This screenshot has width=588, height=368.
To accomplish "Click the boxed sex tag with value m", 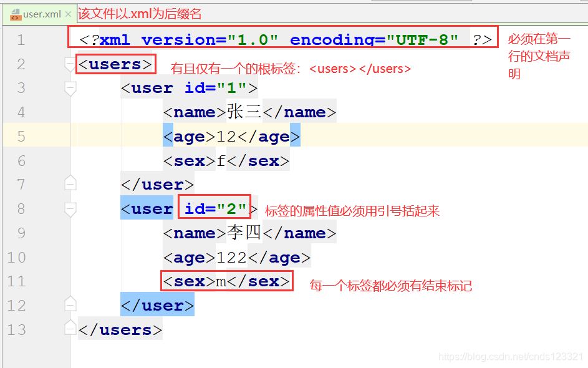I will 226,281.
